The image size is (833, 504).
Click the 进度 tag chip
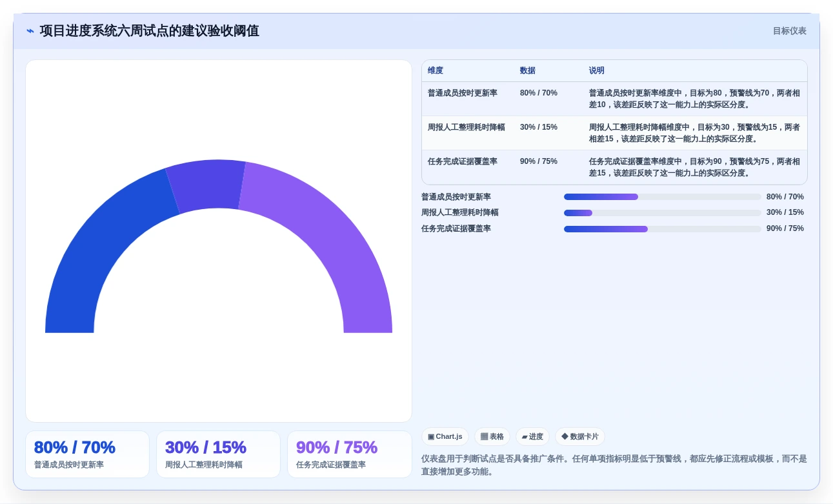tap(532, 437)
